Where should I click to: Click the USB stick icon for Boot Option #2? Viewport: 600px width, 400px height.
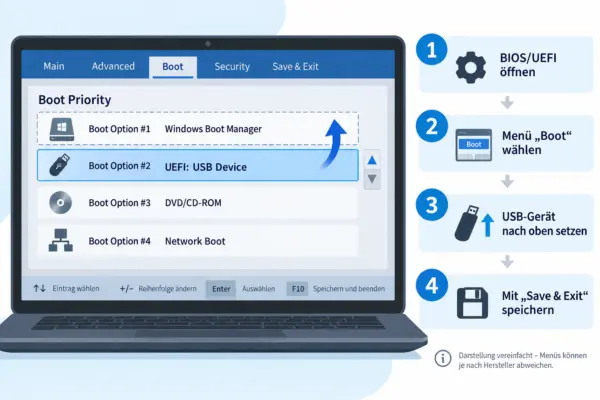pos(60,165)
